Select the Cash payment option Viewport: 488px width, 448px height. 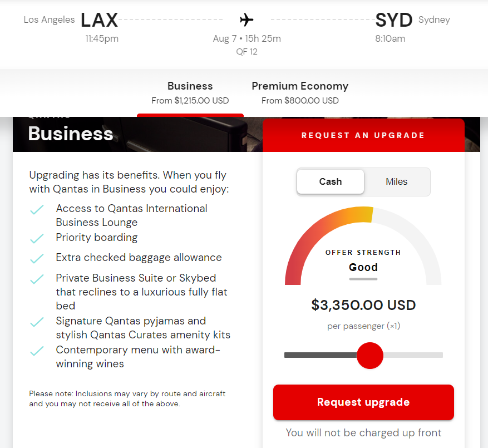coord(330,181)
